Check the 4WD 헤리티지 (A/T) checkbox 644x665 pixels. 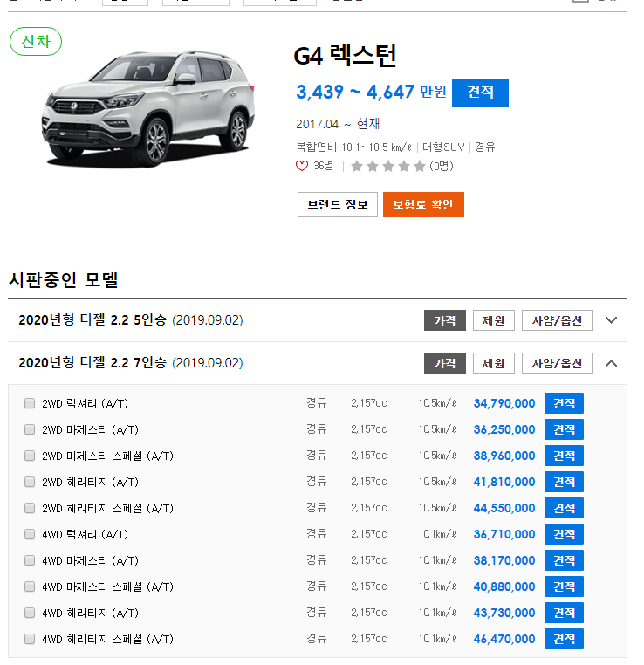coord(30,613)
